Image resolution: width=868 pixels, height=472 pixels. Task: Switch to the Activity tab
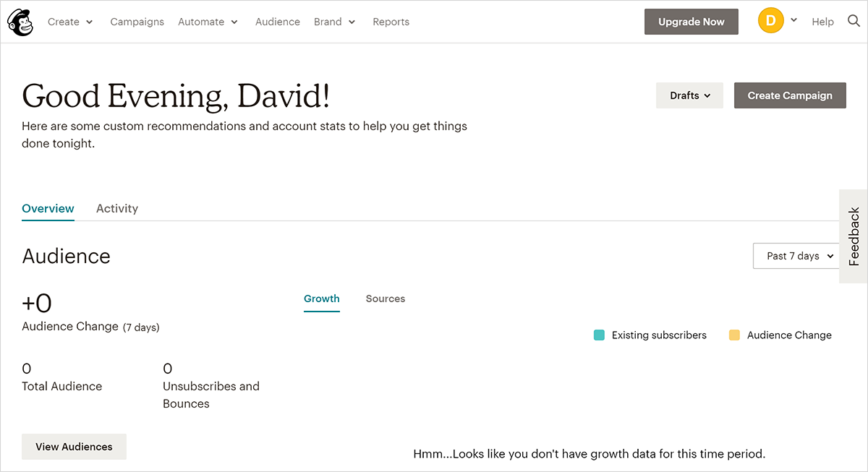point(116,208)
